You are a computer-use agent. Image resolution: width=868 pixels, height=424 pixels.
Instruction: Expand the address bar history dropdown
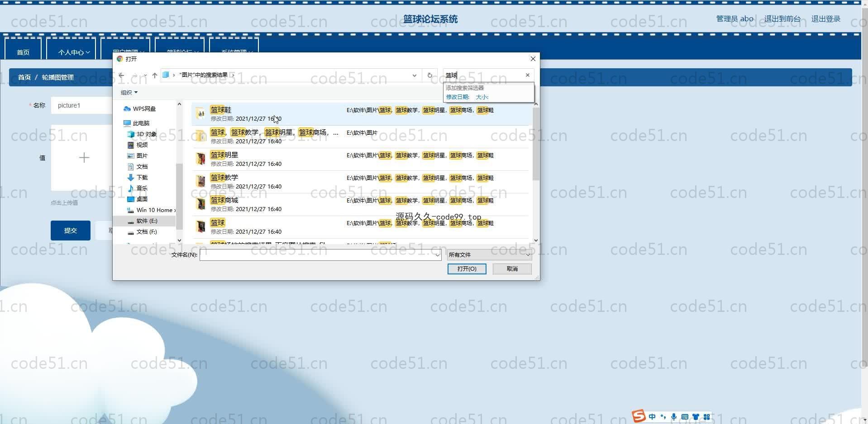point(414,75)
